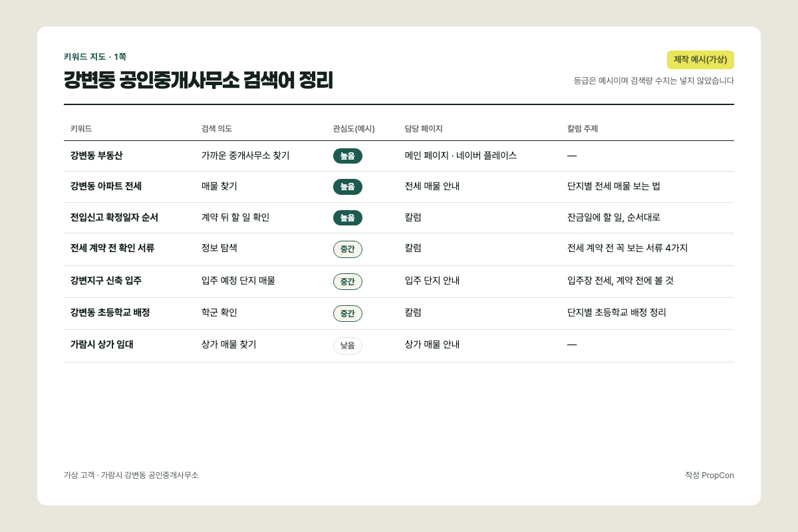Viewport: 798px width, 532px height.
Task: Select the keyword '가람시 상가 임대'
Action: pos(102,344)
